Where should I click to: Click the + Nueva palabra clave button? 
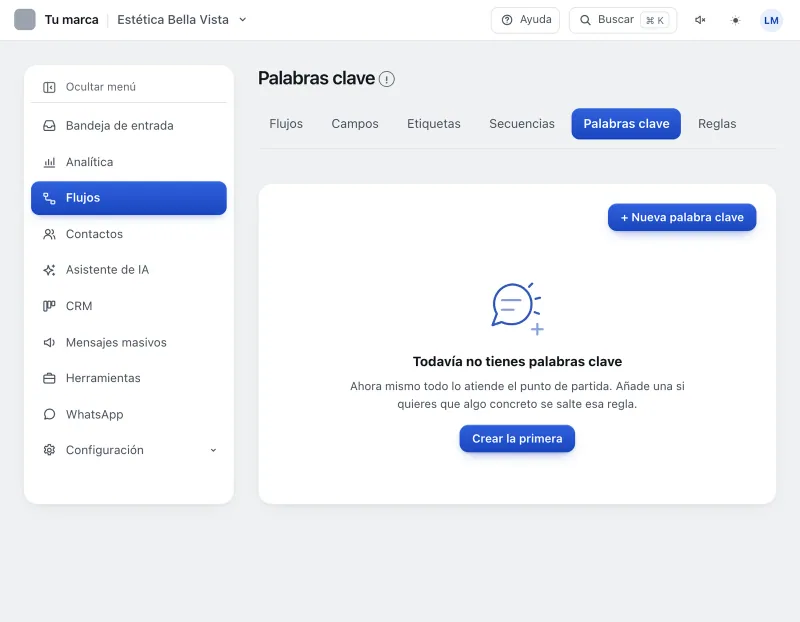pyautogui.click(x=682, y=217)
